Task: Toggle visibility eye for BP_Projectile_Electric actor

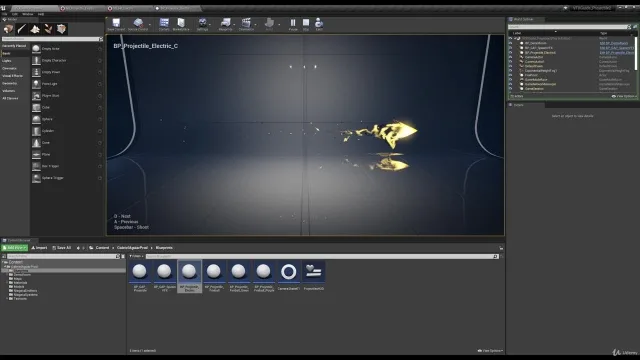Action: 510,52
